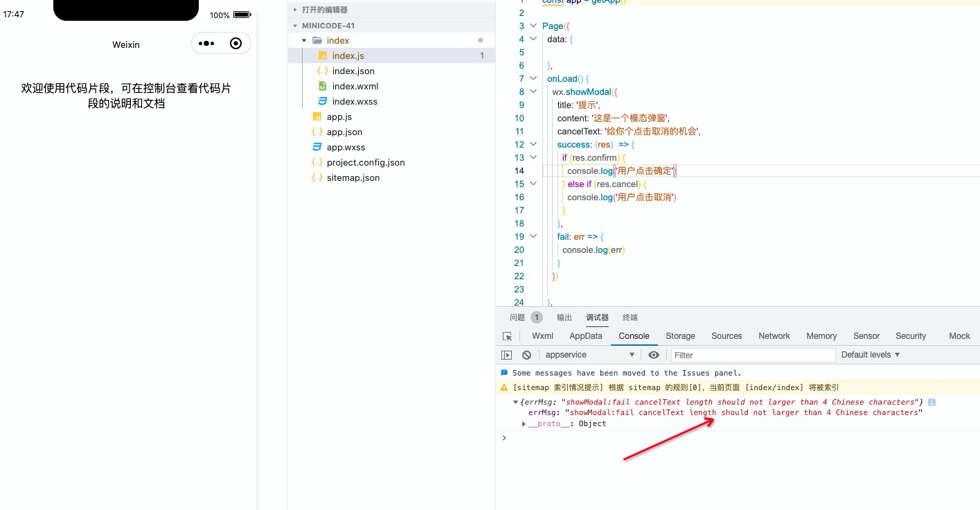
Task: Click the index.wxss stylesheet icon
Action: pos(322,102)
